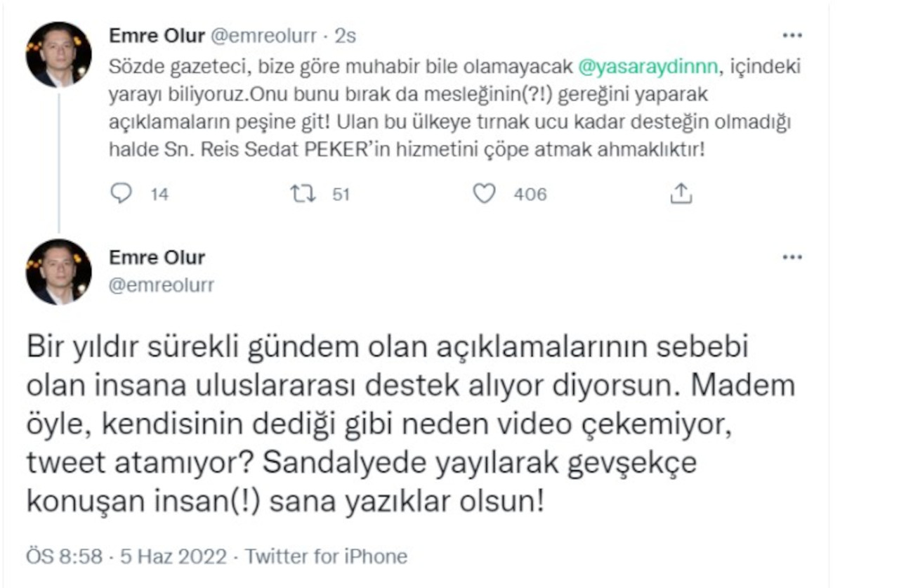This screenshot has height=588, width=899.
Task: Open the three-dot menu on the first tweet
Action: click(x=794, y=34)
